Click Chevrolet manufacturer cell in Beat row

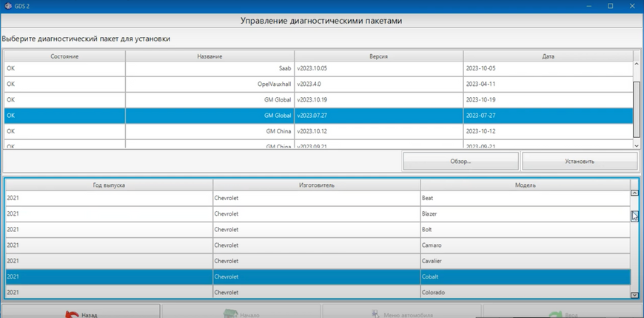[316, 198]
